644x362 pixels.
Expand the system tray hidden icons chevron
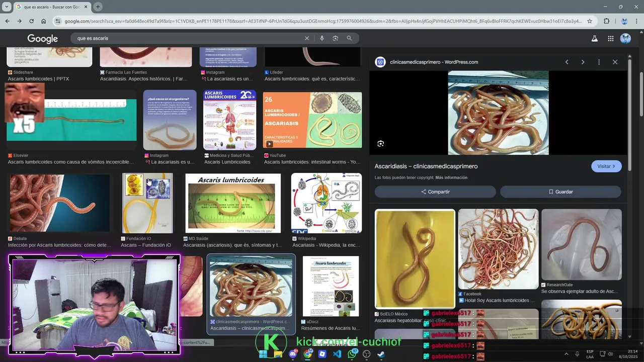click(566, 354)
